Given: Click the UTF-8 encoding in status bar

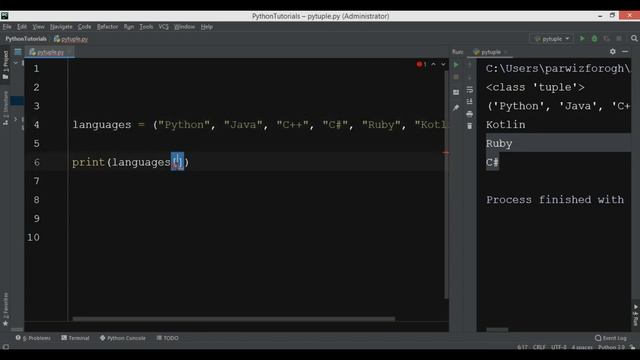Looking at the screenshot, I should point(559,347).
